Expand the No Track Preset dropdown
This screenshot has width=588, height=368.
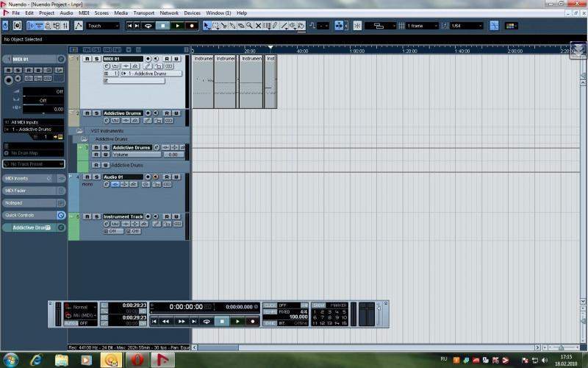(x=35, y=163)
